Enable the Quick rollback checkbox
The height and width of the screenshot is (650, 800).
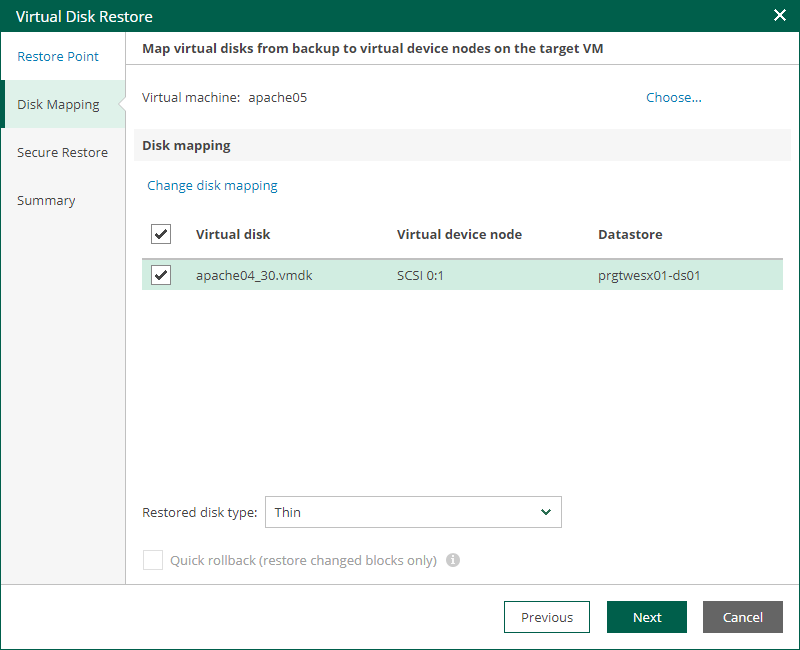153,560
